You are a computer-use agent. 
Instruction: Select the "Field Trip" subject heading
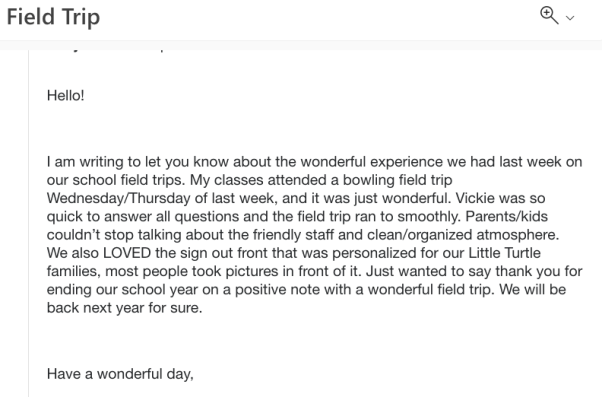point(53,17)
